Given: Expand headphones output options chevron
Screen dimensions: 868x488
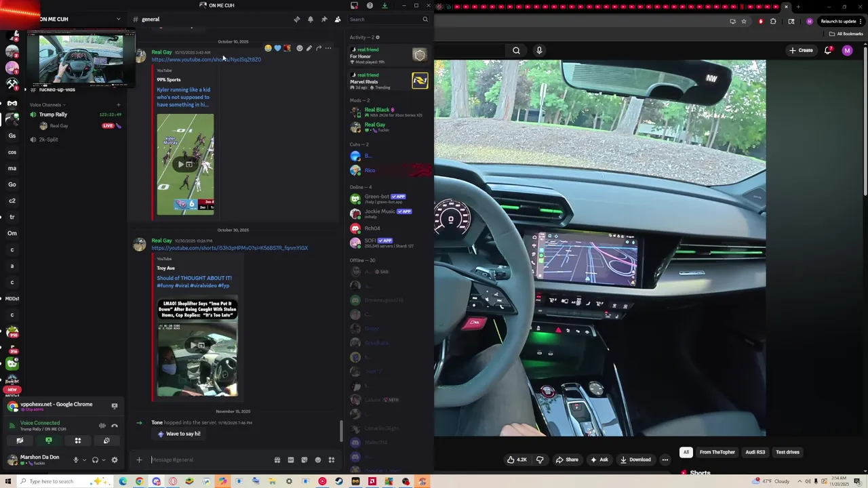Looking at the screenshot, I should pyautogui.click(x=103, y=460).
